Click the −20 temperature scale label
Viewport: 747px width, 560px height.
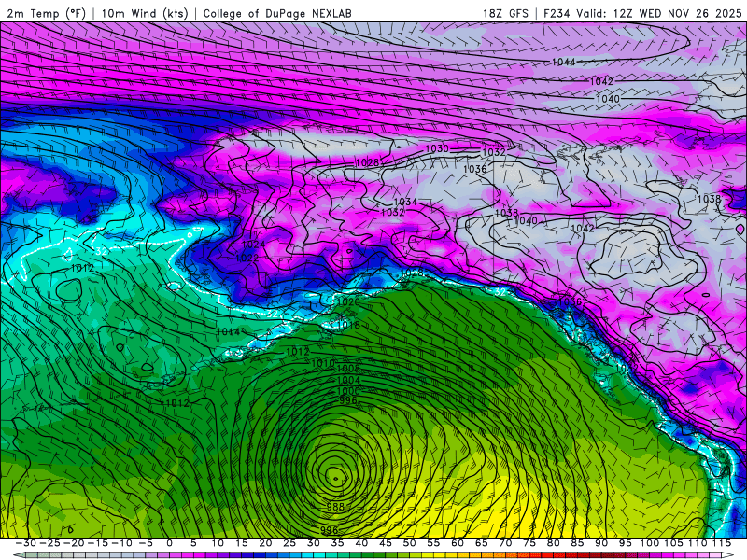point(74,543)
